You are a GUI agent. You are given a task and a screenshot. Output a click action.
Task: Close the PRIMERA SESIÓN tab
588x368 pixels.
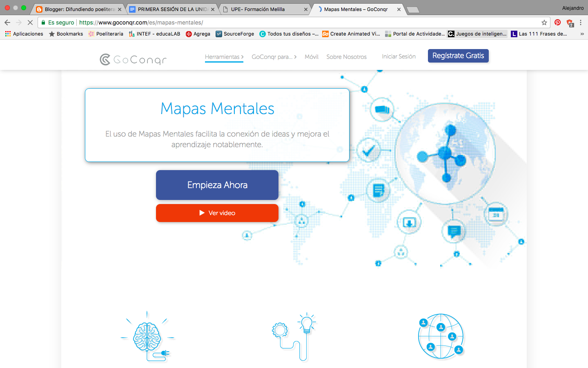(213, 9)
